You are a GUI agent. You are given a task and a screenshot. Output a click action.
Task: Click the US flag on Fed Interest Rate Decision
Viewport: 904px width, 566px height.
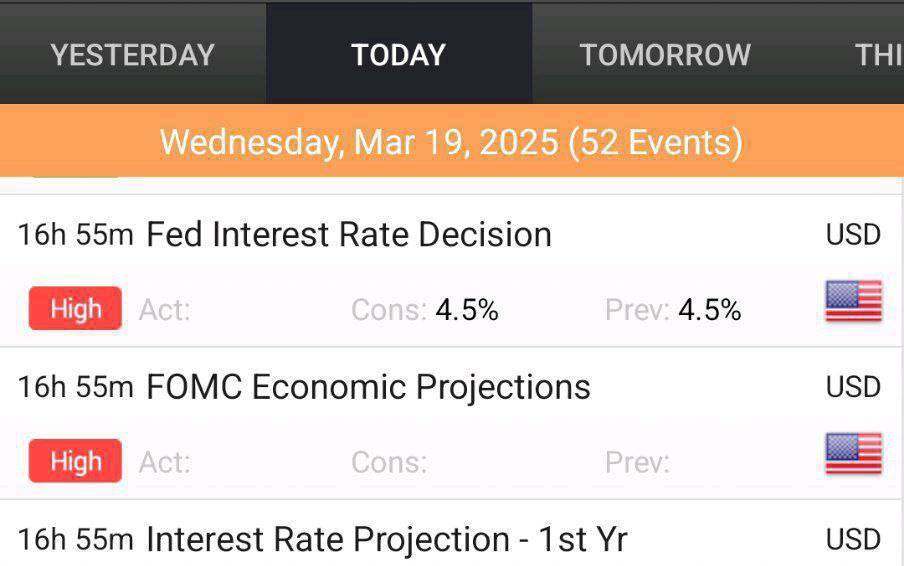853,301
